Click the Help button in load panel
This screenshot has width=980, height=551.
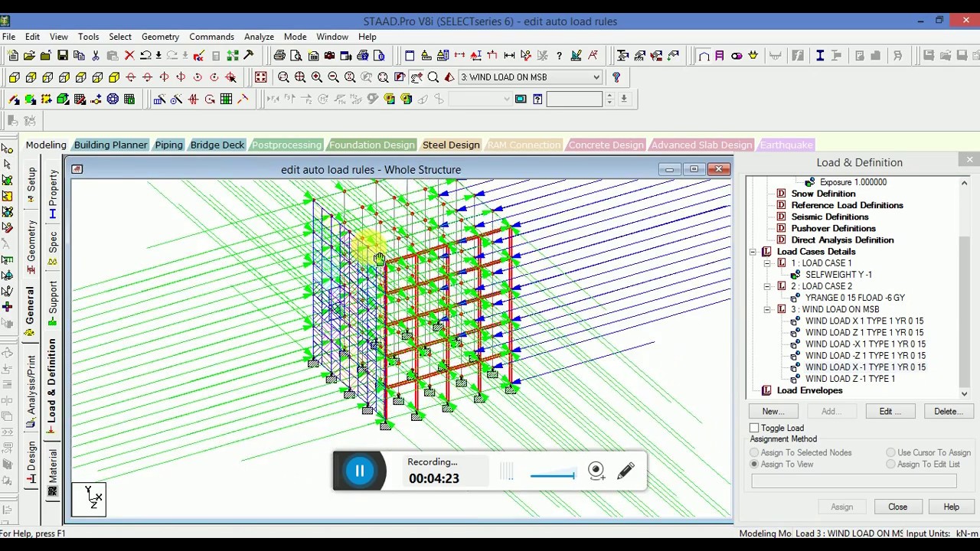pyautogui.click(x=951, y=507)
